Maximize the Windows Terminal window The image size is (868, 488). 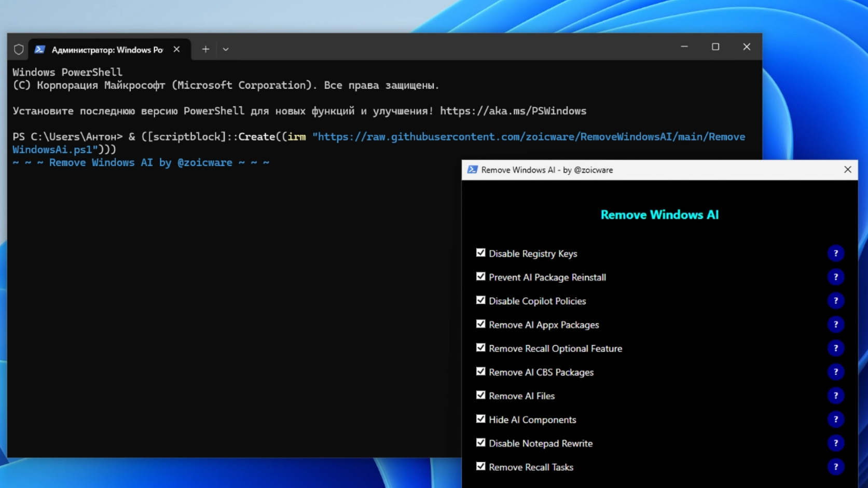tap(715, 47)
